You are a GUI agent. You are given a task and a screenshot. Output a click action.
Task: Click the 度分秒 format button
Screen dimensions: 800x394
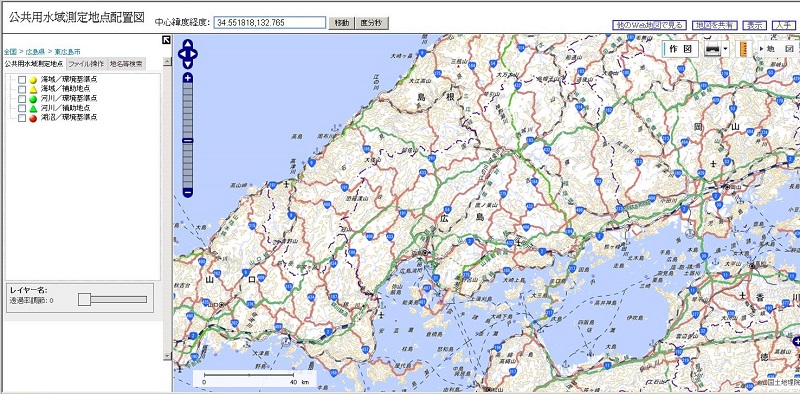(x=372, y=23)
